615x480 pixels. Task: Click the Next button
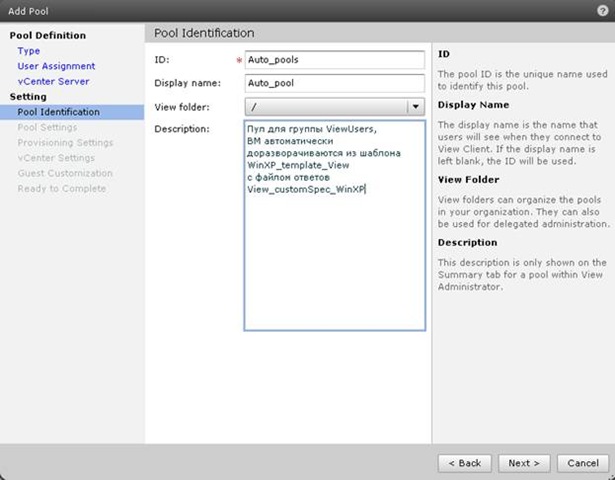pos(524,463)
